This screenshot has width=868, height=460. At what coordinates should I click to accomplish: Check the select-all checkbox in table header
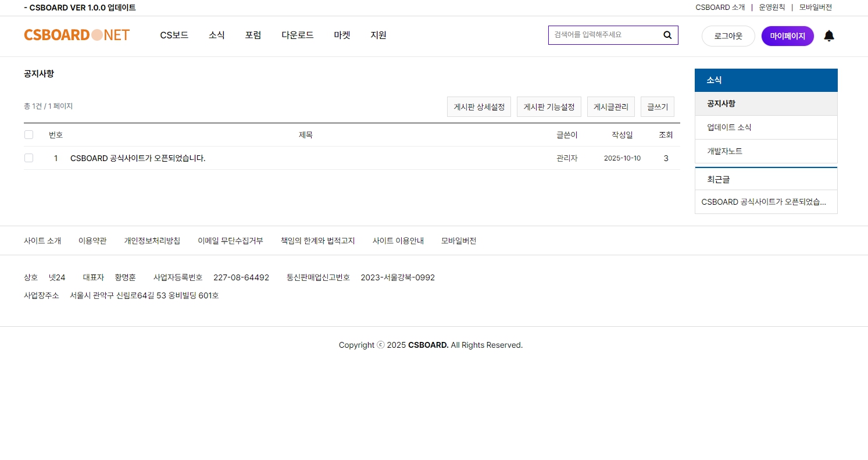tap(29, 135)
